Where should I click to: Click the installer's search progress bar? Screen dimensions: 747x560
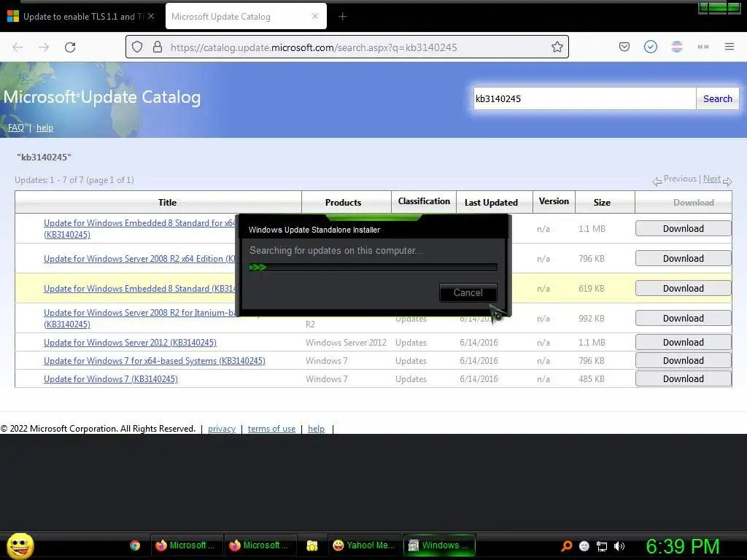[373, 267]
